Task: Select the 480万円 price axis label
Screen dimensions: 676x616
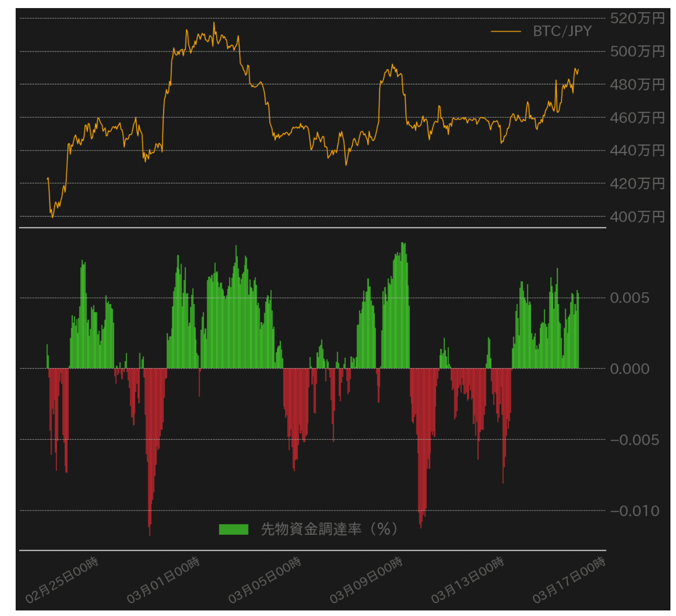Action: [637, 85]
